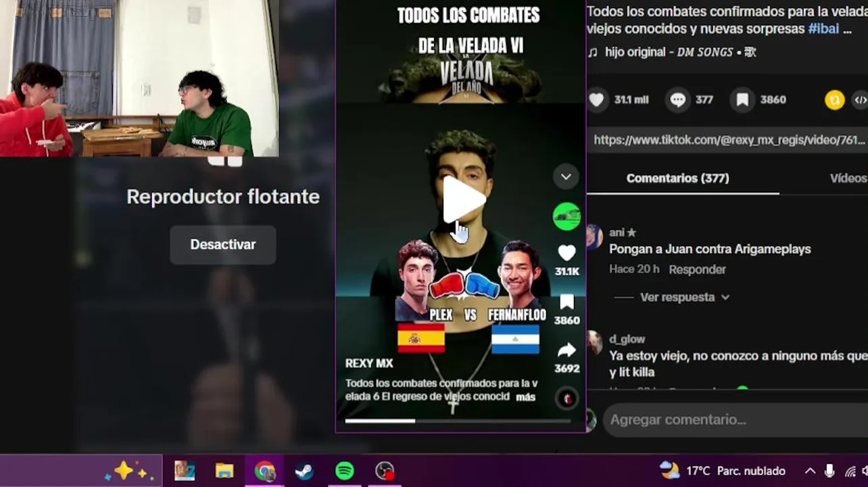Click the heart icon beside 31.1 mil
The height and width of the screenshot is (487, 868).
tap(596, 100)
